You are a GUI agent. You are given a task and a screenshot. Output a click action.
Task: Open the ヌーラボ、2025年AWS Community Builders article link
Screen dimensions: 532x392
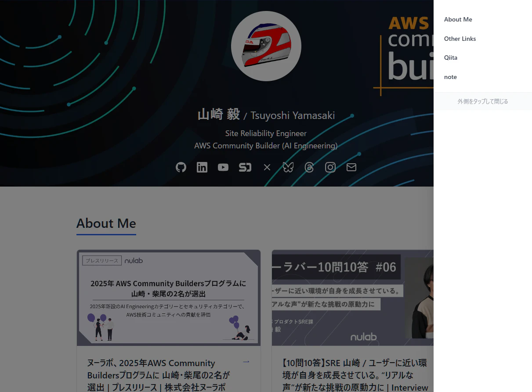159,375
